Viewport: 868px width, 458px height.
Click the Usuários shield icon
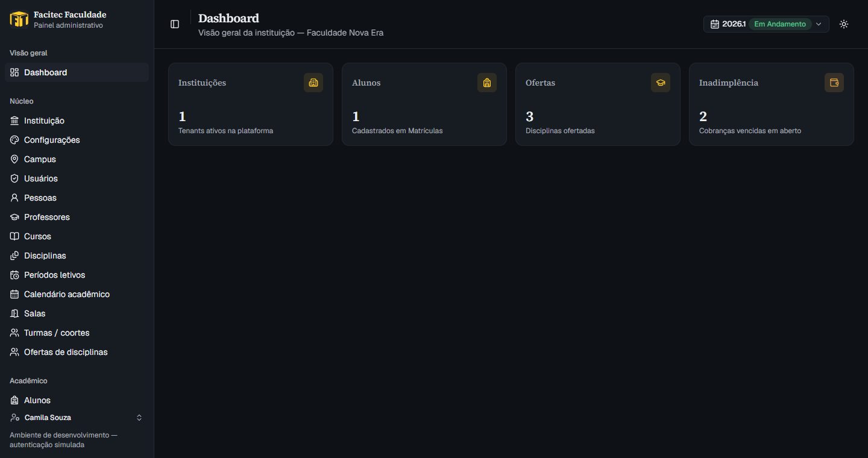tap(14, 178)
